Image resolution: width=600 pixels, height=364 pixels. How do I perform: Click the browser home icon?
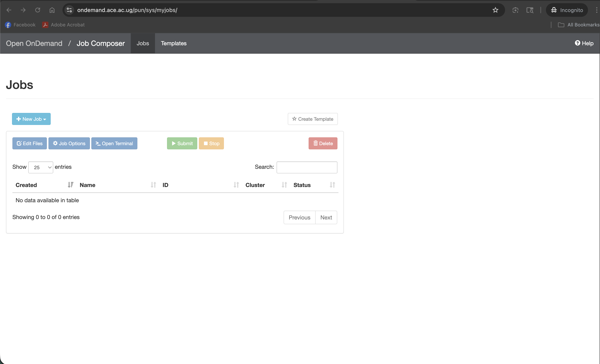[52, 10]
